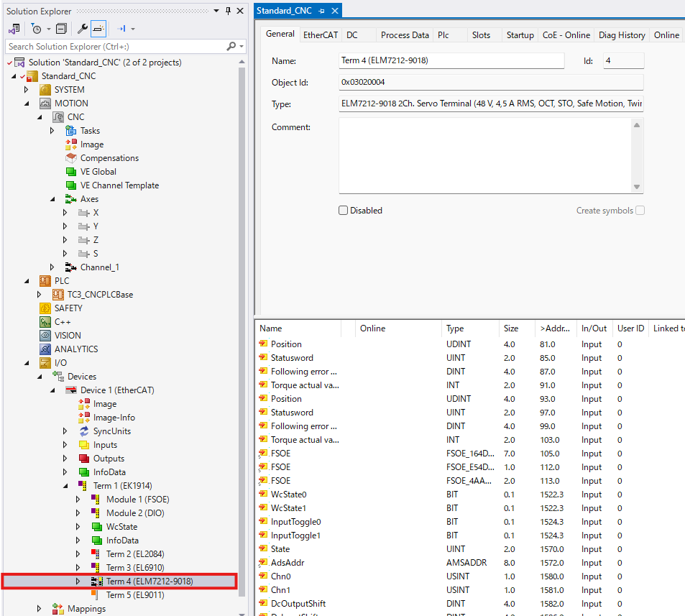Click the search magnifier icon in Solution Explorer
The image size is (685, 616).
pos(231,46)
